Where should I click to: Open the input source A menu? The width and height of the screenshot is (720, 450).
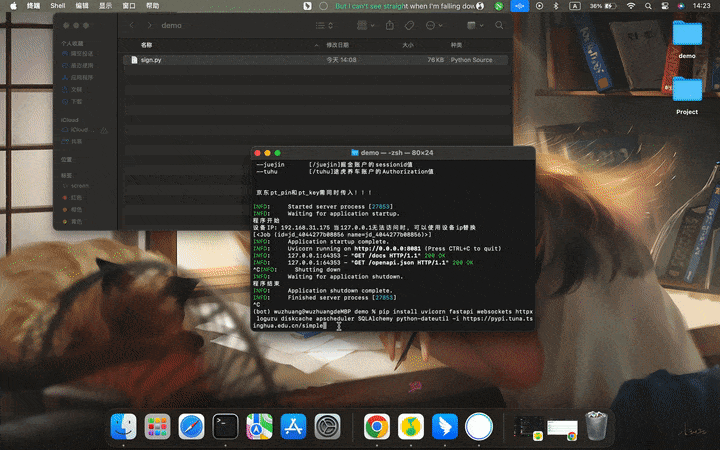click(x=574, y=6)
